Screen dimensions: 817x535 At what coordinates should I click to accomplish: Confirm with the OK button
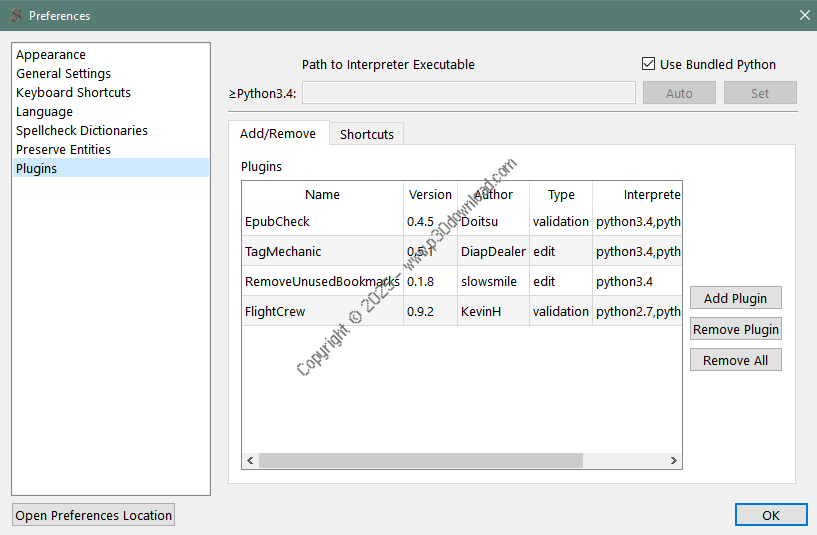click(x=770, y=515)
